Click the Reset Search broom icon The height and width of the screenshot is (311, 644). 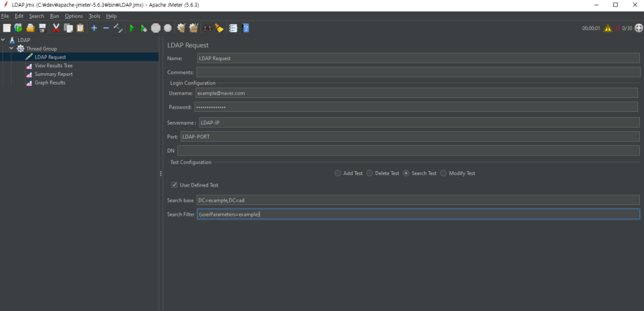219,28
